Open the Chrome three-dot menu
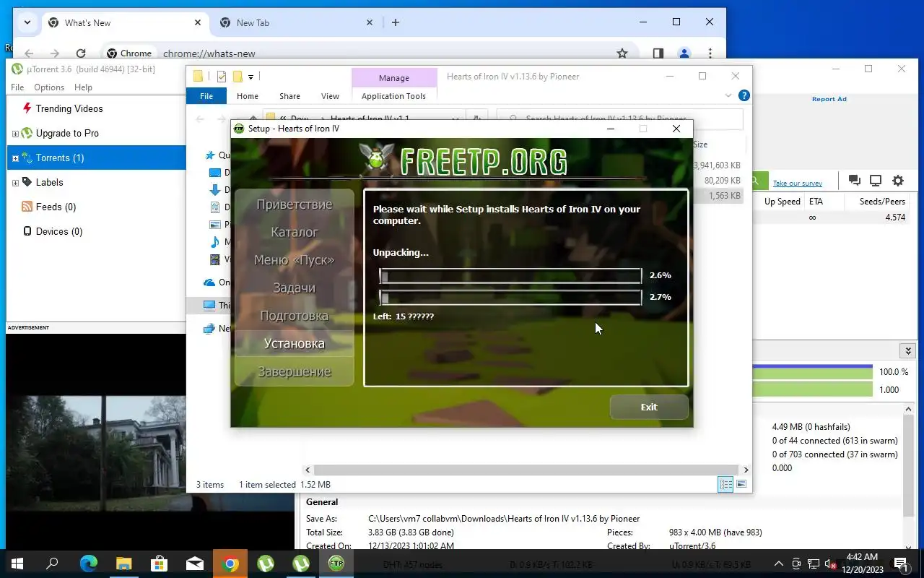924x578 pixels. [710, 53]
